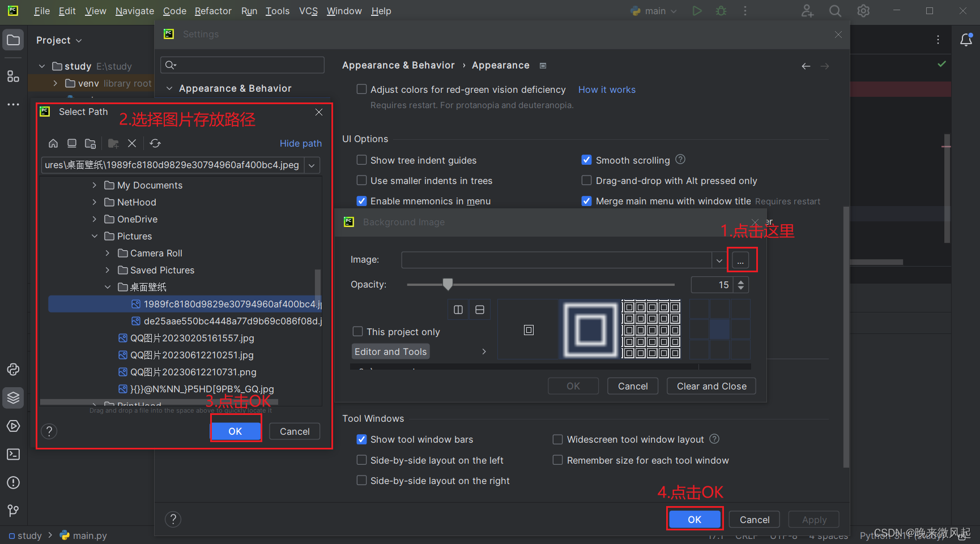Confirm Select Path with OK button
The image size is (980, 544).
pyautogui.click(x=235, y=431)
